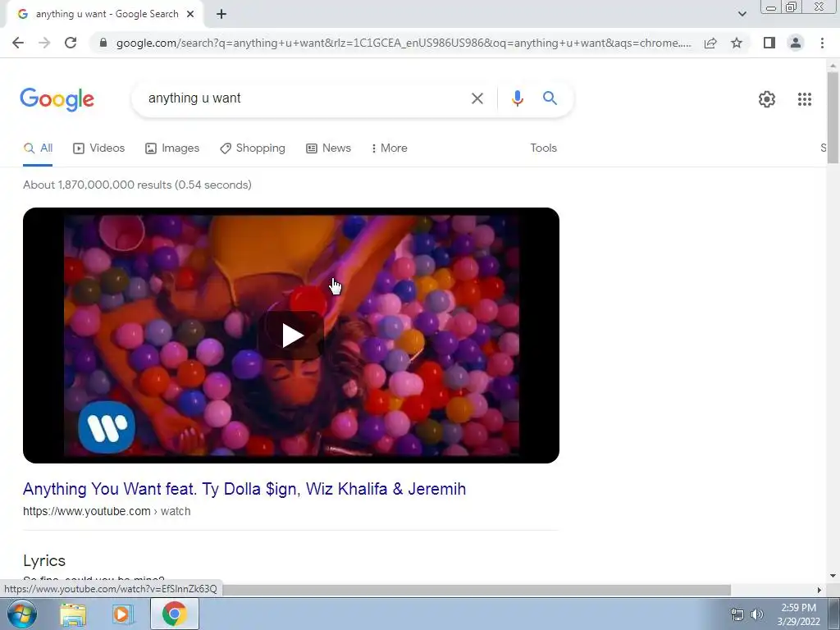The width and height of the screenshot is (840, 630).
Task: Click the vertical scrollbar thumb
Action: tap(833, 116)
